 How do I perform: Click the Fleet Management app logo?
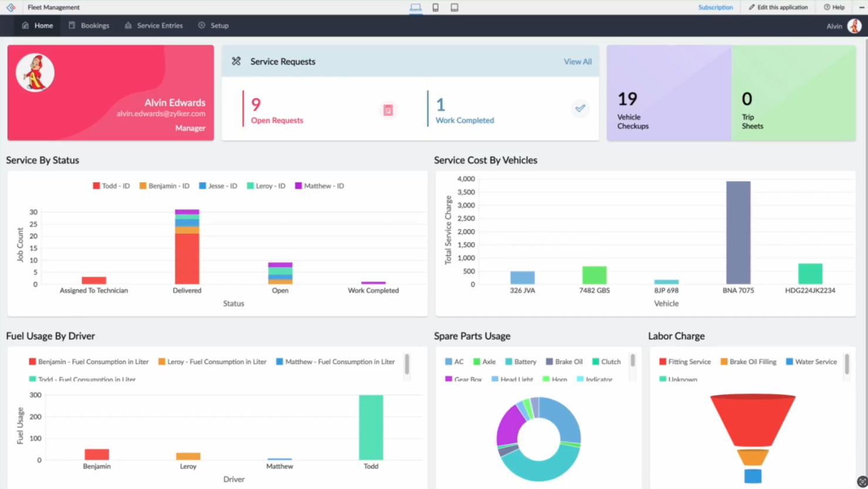click(x=11, y=7)
